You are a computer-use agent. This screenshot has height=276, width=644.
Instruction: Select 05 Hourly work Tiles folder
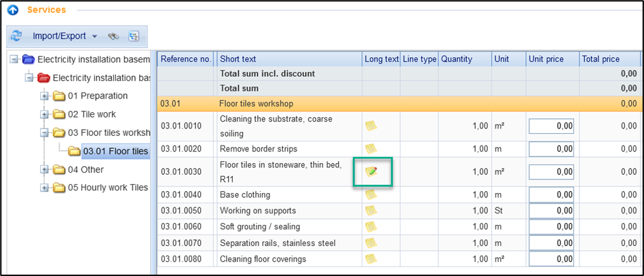click(107, 188)
